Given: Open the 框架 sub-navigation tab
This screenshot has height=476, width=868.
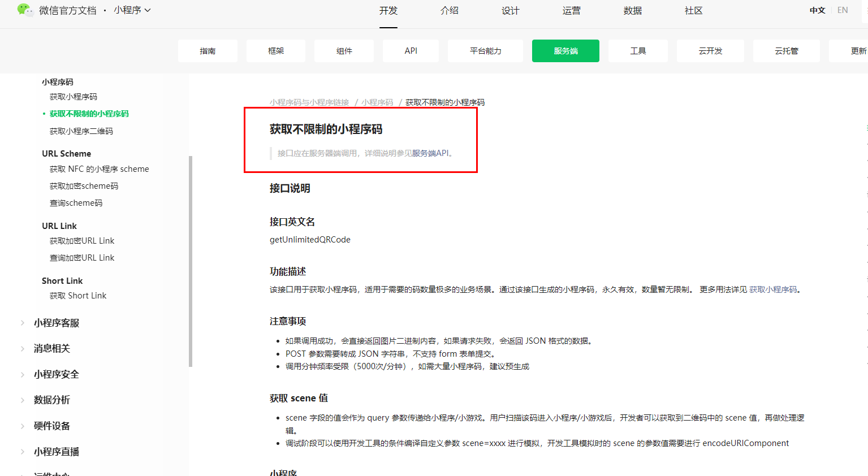Looking at the screenshot, I should (276, 51).
